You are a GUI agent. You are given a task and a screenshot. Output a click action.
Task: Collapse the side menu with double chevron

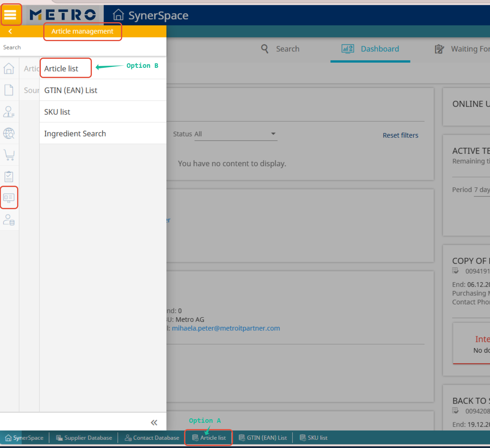(x=154, y=422)
